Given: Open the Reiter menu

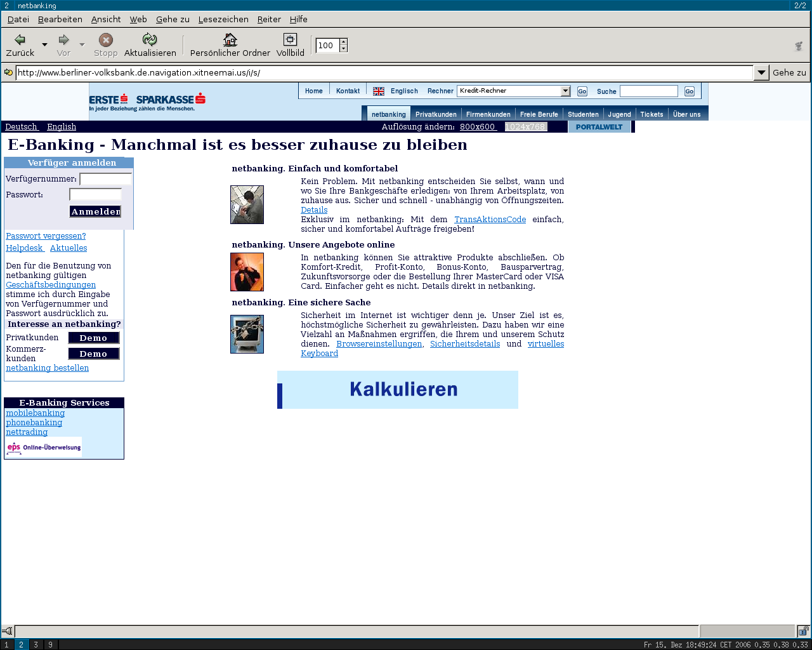Looking at the screenshot, I should [x=269, y=19].
